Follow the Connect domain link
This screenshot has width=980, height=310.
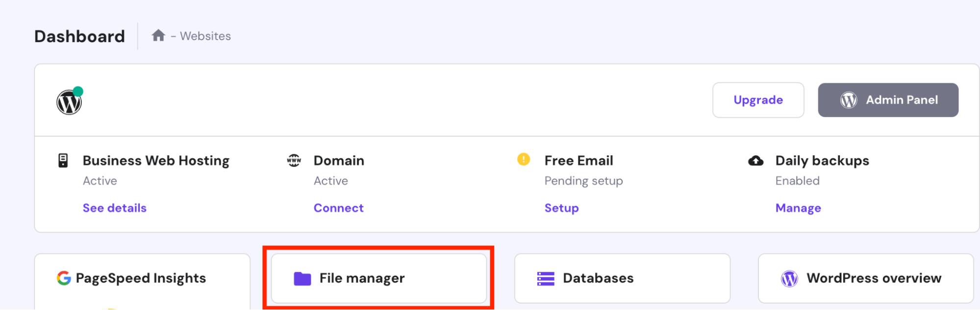click(339, 208)
